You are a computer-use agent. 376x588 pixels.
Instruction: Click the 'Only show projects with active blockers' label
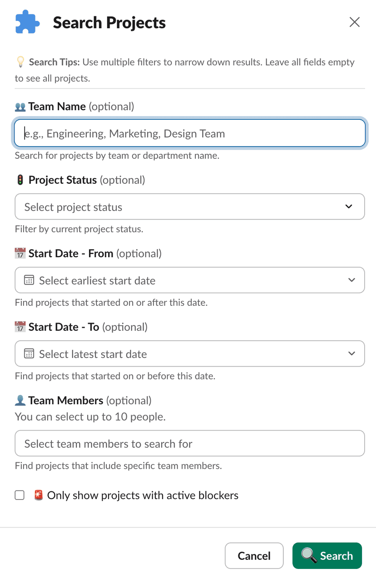click(x=143, y=495)
